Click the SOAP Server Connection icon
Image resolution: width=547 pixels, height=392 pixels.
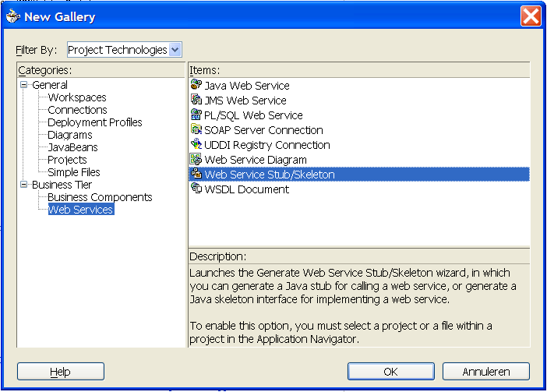[196, 130]
